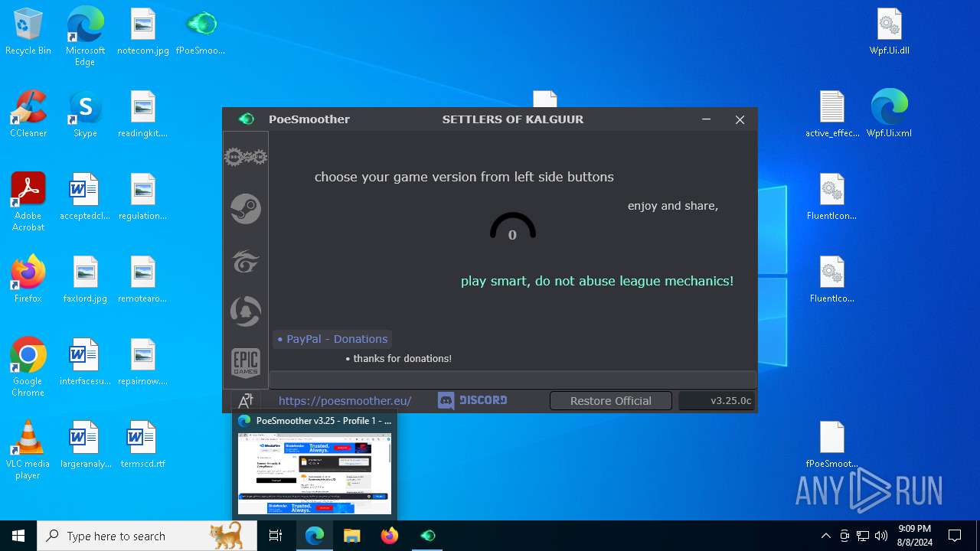Select the largeranaly... Word document
Screen dimensions: 980x551
coord(85,445)
